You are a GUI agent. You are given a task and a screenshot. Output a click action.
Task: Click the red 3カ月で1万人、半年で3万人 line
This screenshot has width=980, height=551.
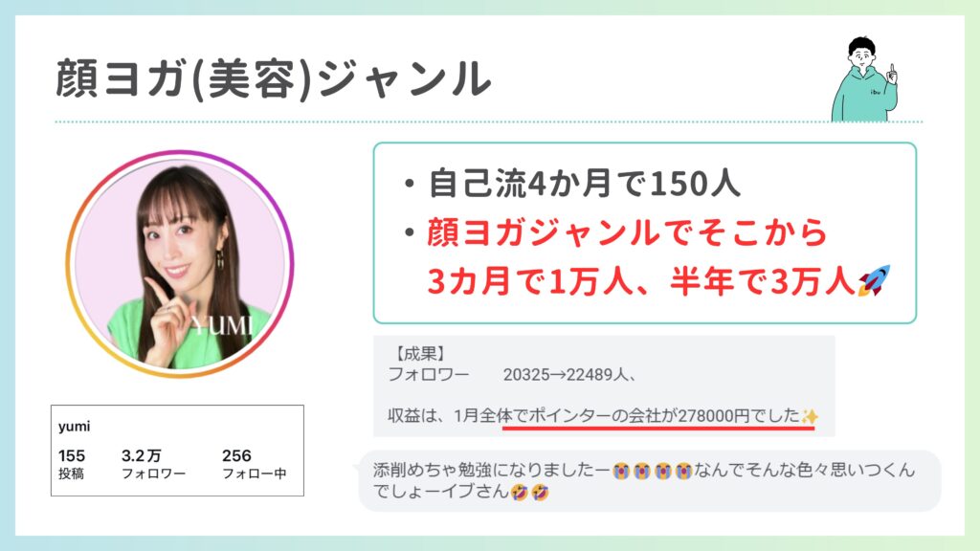640,281
